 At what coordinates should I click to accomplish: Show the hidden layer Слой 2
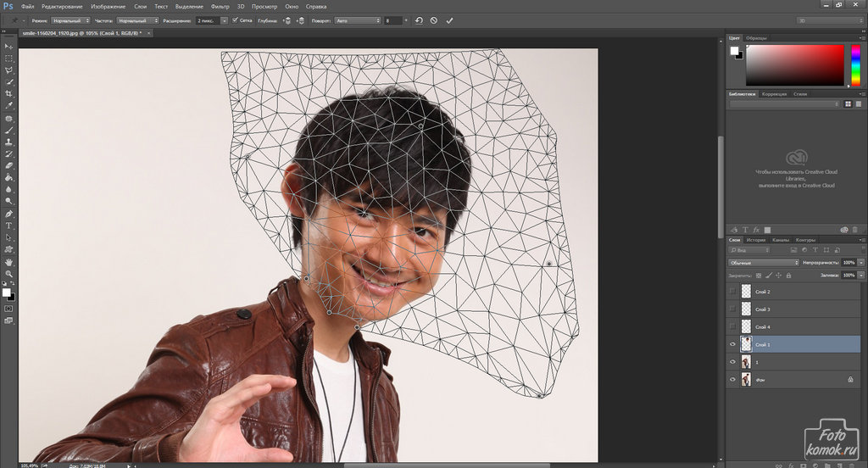(732, 291)
